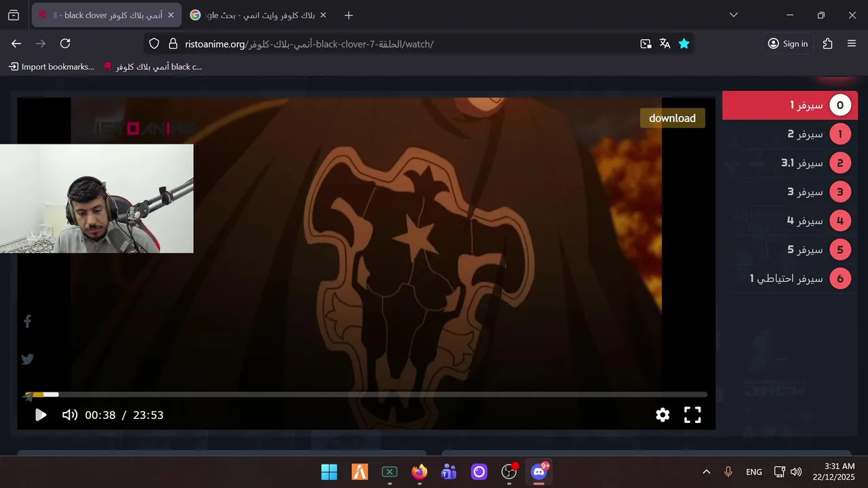
Task: Show hidden system tray icons
Action: [706, 472]
